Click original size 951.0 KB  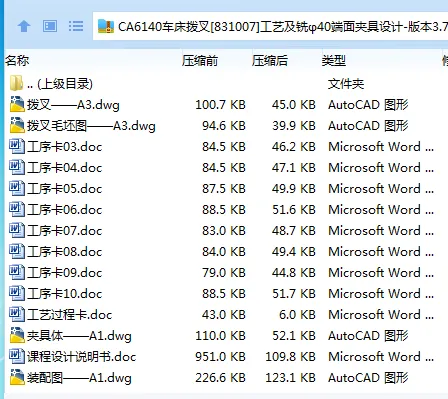click(220, 357)
